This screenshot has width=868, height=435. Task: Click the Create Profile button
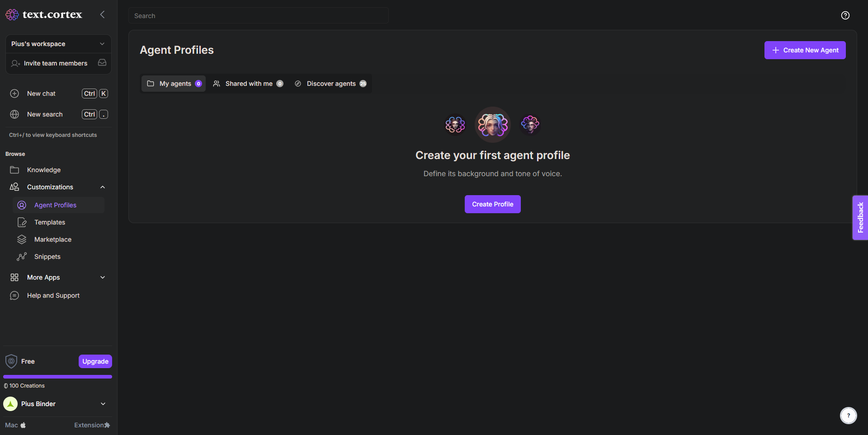pos(492,204)
